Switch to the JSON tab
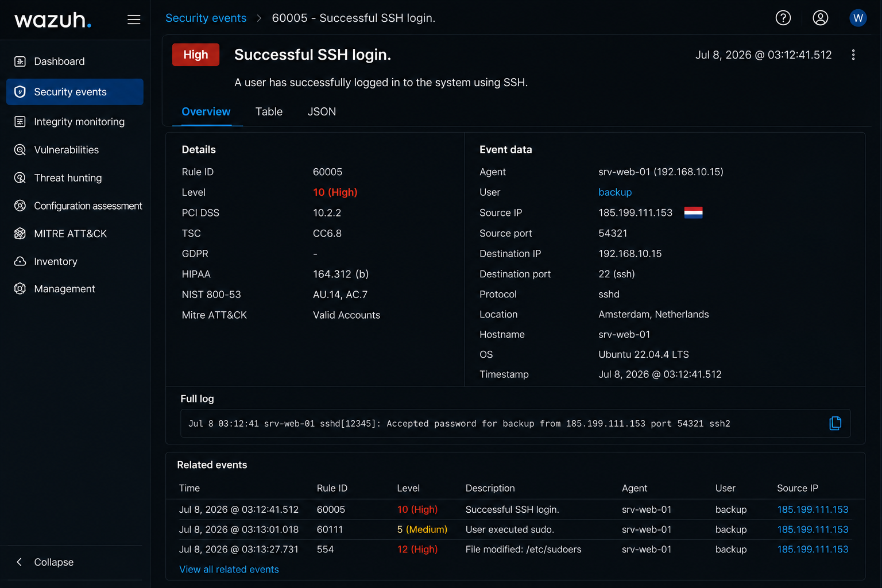This screenshot has height=588, width=882. point(322,111)
